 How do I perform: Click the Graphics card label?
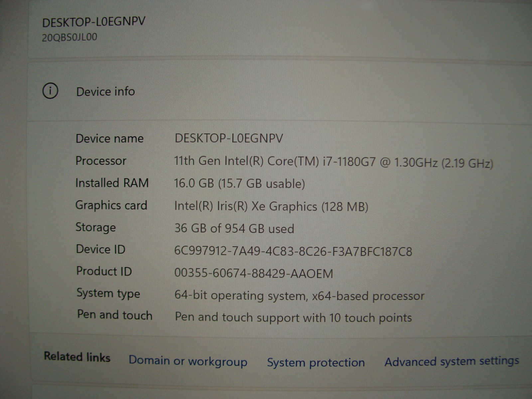111,205
